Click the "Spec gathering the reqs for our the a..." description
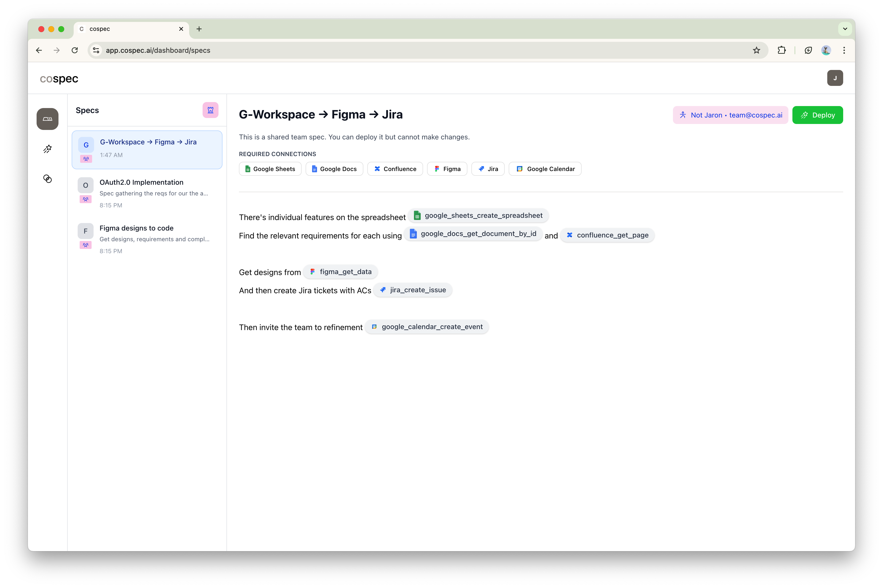 tap(154, 193)
